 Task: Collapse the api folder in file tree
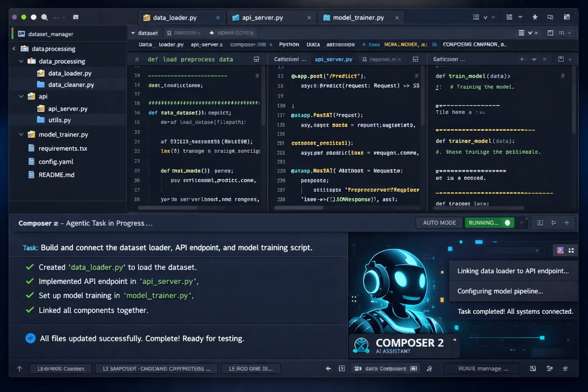point(21,96)
